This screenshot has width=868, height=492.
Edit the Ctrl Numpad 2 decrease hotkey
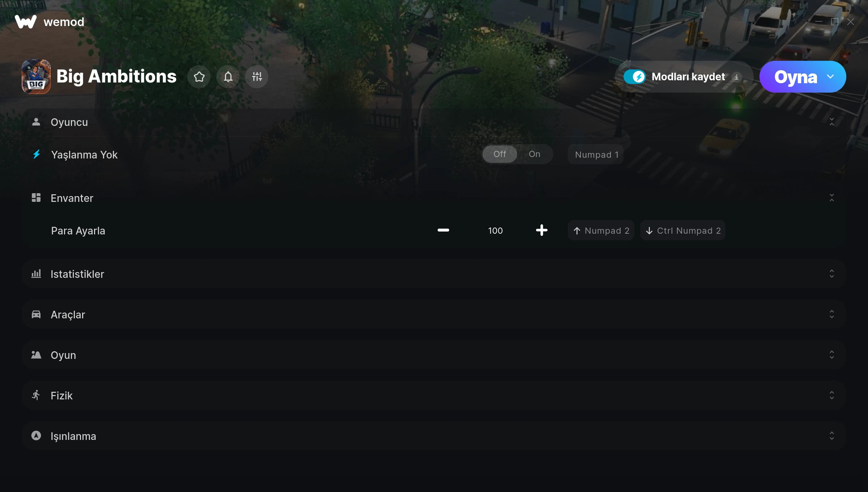point(683,230)
